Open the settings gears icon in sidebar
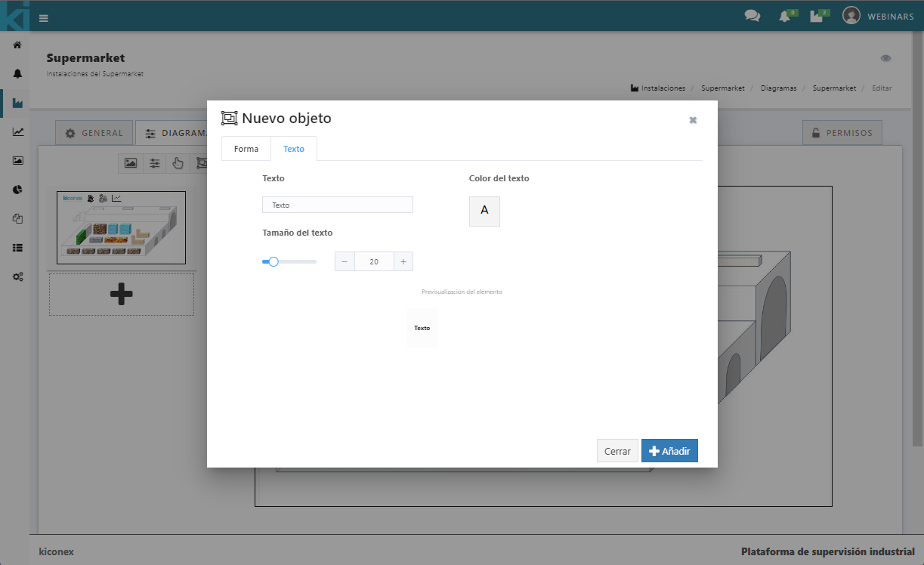The width and height of the screenshot is (924, 565). [17, 277]
